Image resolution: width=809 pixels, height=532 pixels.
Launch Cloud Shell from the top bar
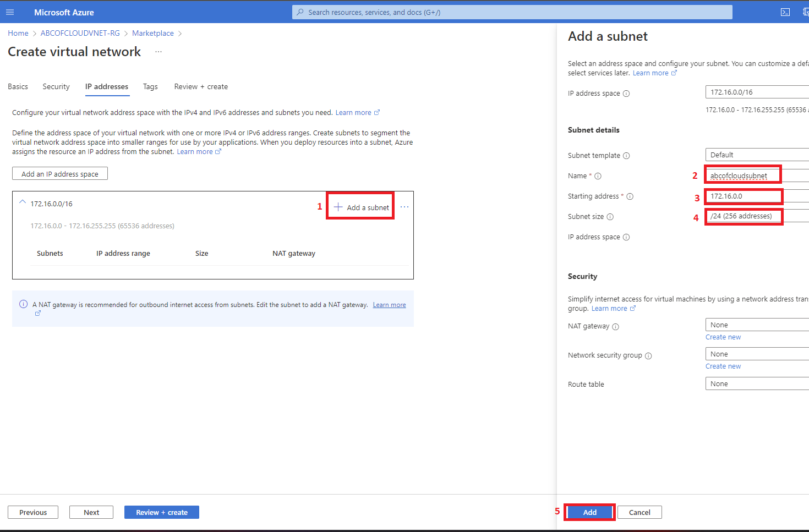click(x=785, y=12)
